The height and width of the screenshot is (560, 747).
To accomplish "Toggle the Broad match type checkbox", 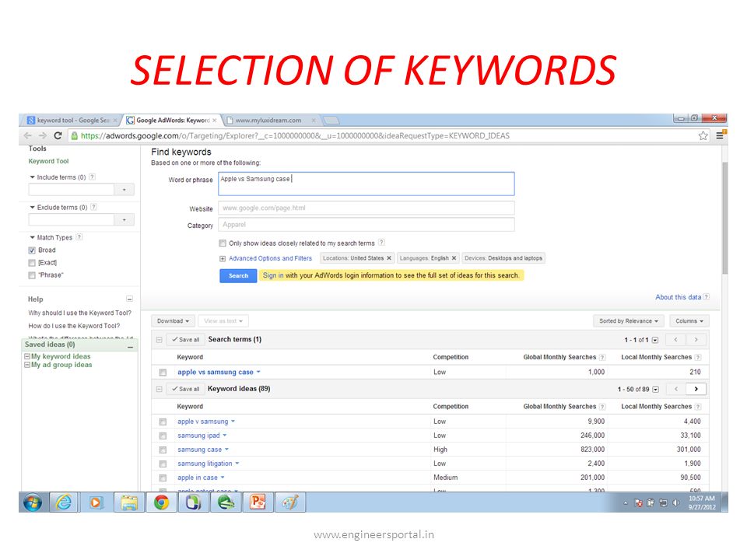I will coord(32,250).
